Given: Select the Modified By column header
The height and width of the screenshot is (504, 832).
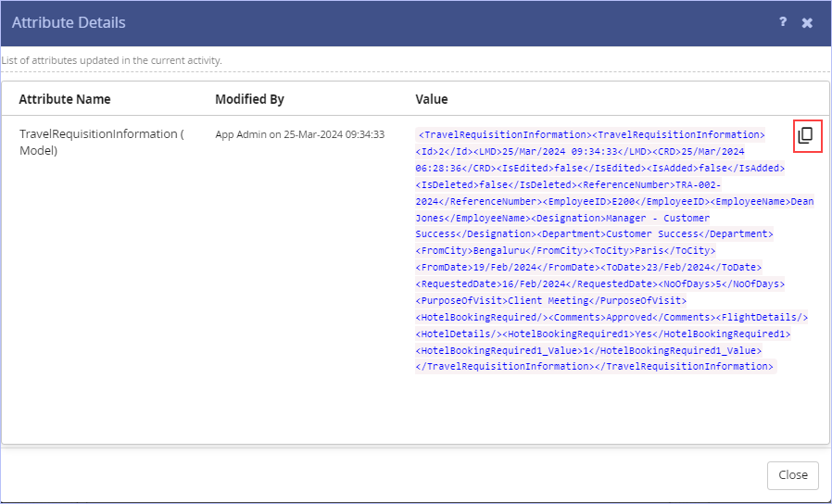Looking at the screenshot, I should [x=249, y=99].
